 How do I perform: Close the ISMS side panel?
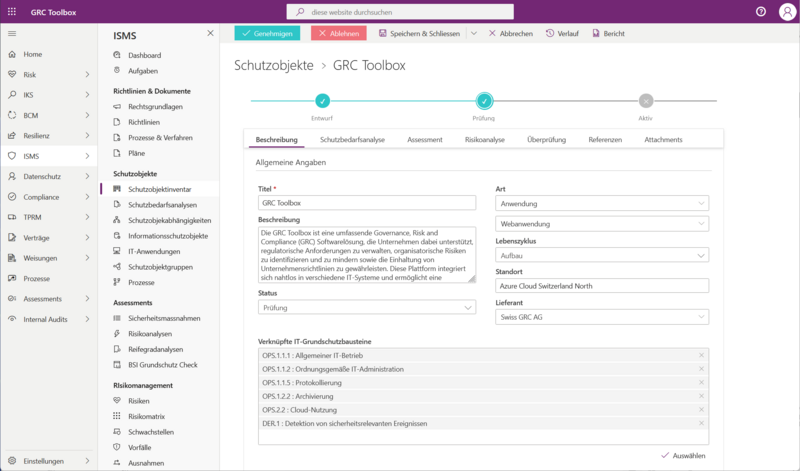coord(210,34)
